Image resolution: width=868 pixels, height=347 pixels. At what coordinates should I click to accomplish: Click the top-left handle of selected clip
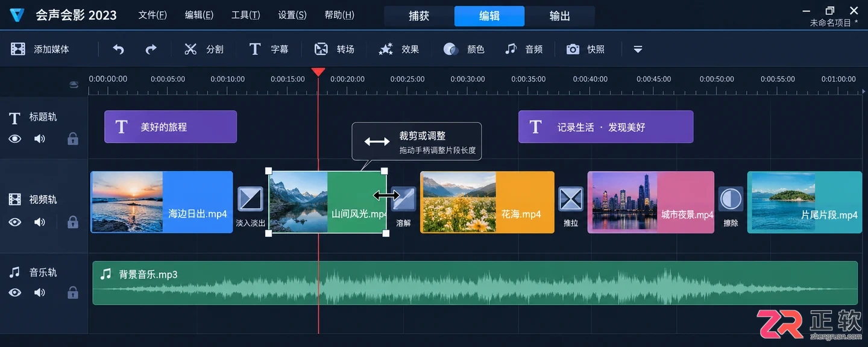(x=268, y=171)
